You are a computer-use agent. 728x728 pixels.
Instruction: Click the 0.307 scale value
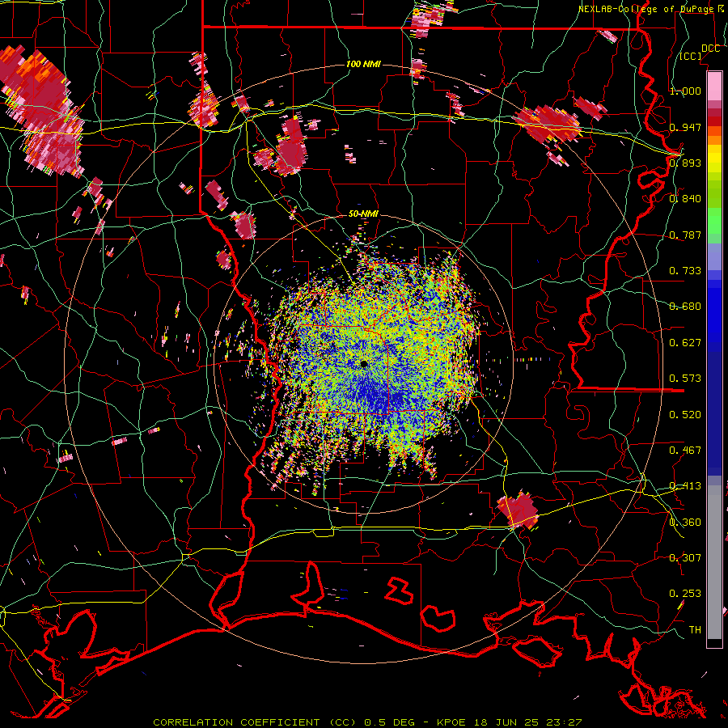point(685,558)
